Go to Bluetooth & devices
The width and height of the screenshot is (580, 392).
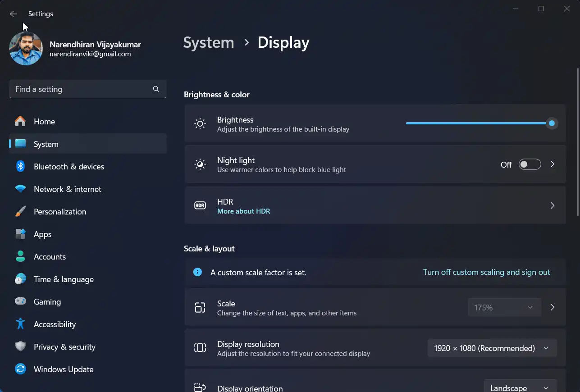point(88,166)
